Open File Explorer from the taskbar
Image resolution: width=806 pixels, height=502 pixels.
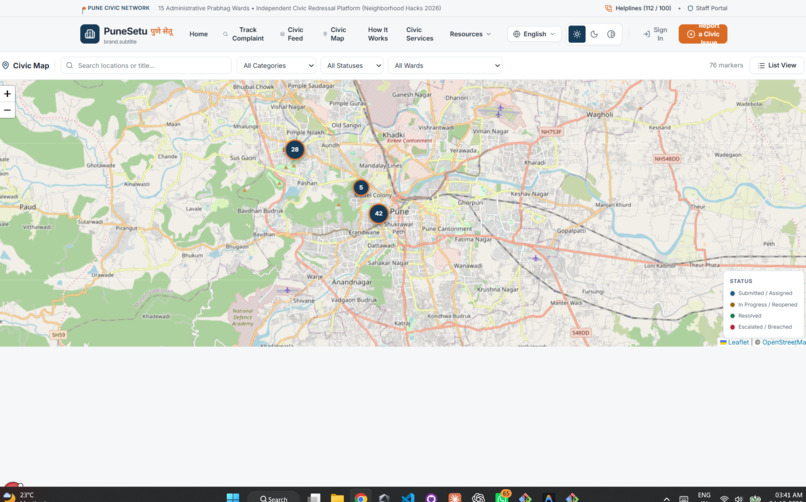click(x=337, y=497)
